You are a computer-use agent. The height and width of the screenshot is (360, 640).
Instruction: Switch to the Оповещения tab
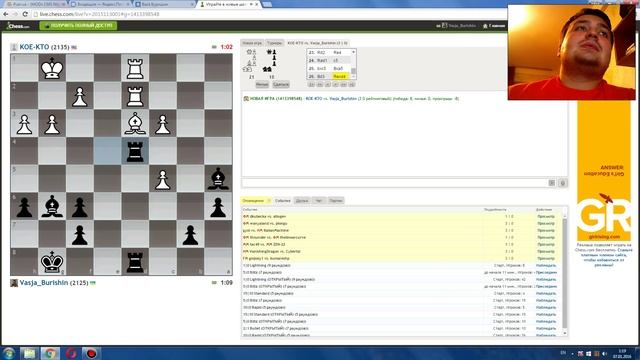pos(256,200)
